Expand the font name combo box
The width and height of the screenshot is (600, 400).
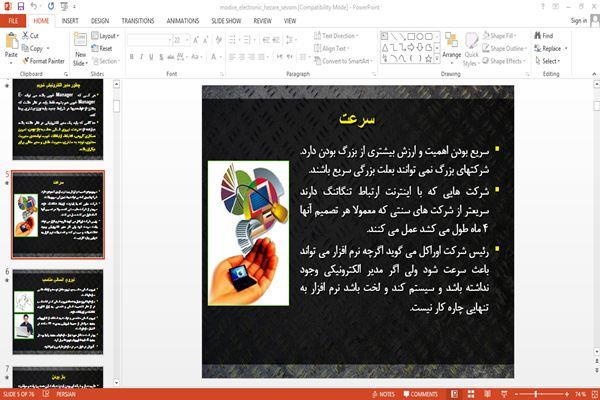(170, 40)
